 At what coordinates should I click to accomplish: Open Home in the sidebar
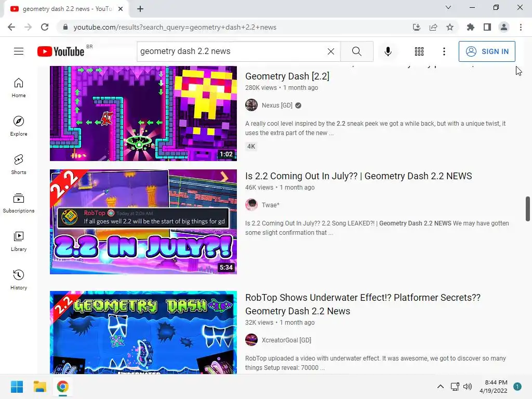tap(19, 88)
